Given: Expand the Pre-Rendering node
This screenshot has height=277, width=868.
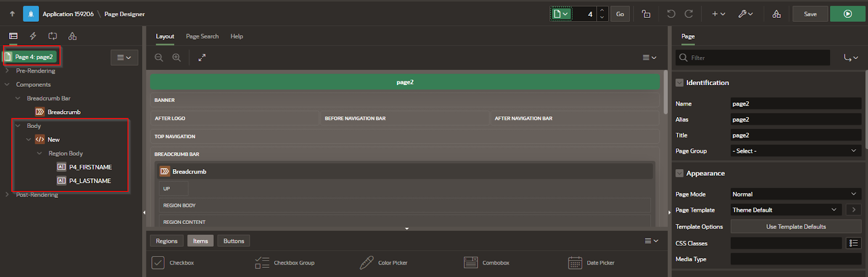Looking at the screenshot, I should point(7,70).
